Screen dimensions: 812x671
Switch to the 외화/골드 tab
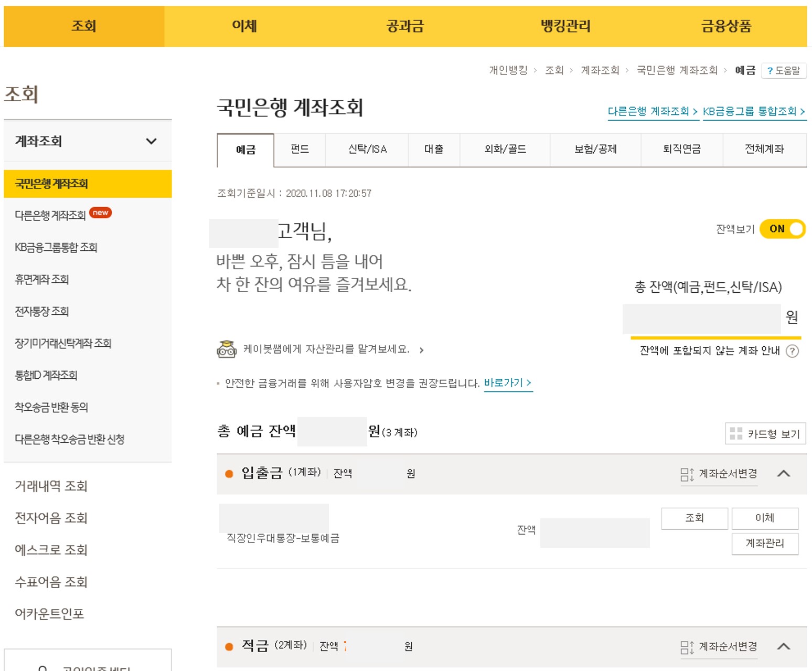[505, 150]
